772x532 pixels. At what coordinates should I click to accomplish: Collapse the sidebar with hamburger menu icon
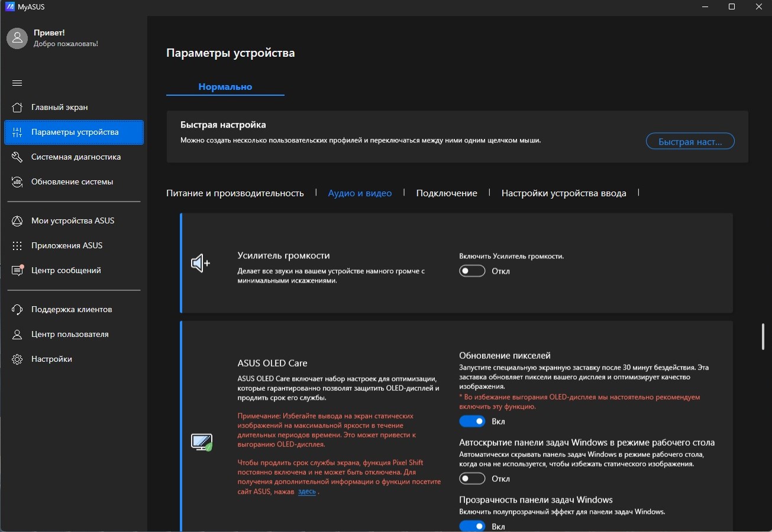click(x=17, y=83)
